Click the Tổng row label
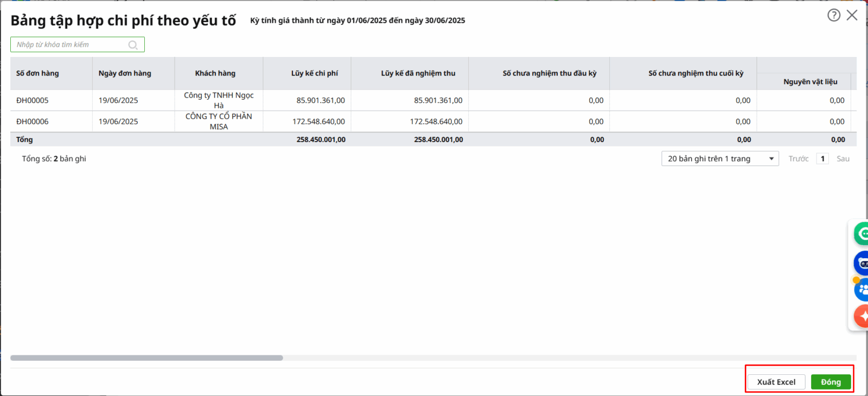Image resolution: width=868 pixels, height=396 pixels. (x=24, y=139)
